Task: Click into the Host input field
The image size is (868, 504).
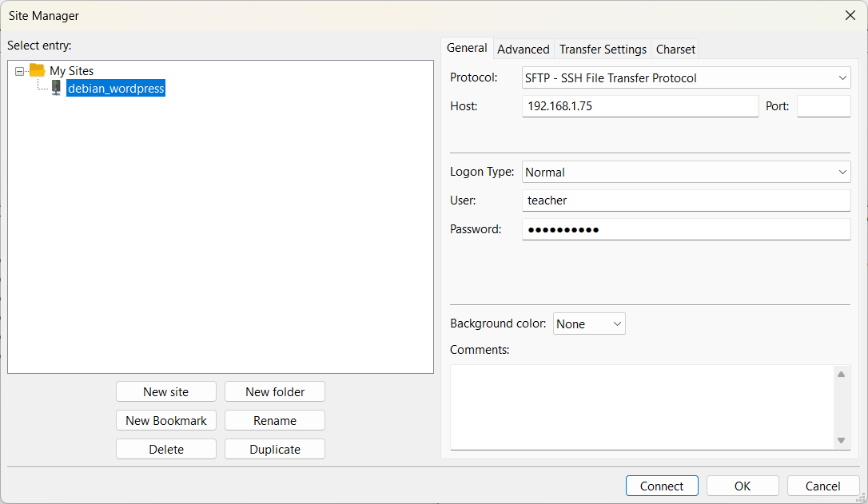Action: [639, 106]
